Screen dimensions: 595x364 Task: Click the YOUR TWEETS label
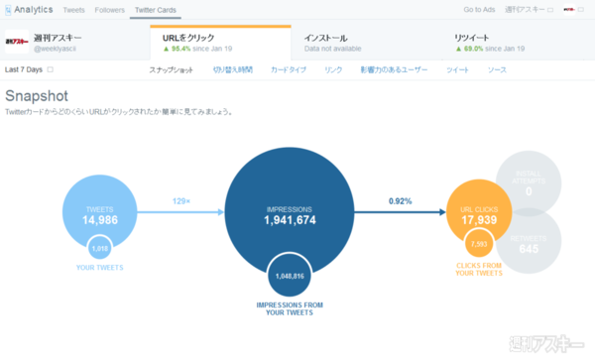[x=100, y=268]
